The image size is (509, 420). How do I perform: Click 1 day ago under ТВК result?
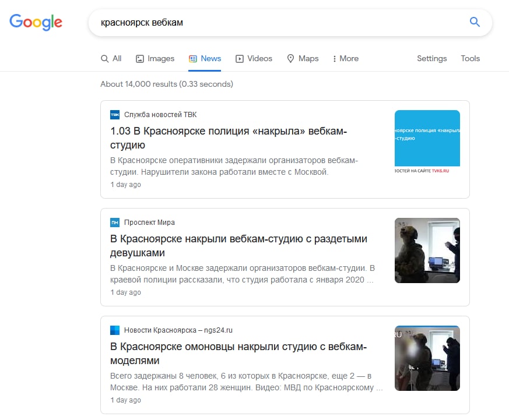(125, 185)
